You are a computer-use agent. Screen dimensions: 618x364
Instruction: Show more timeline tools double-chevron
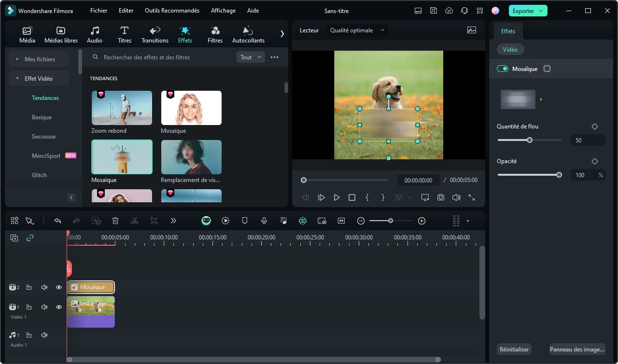pyautogui.click(x=173, y=221)
